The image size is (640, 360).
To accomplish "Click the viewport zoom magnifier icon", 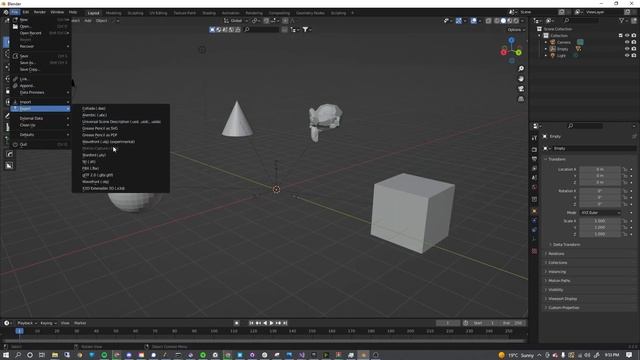I will click(521, 69).
